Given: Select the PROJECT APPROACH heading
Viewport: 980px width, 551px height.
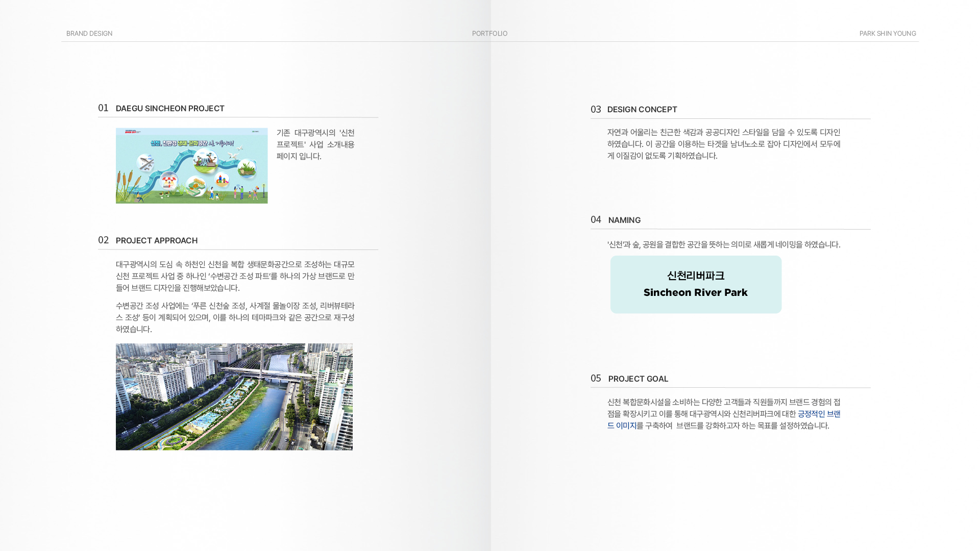Looking at the screenshot, I should click(x=157, y=241).
